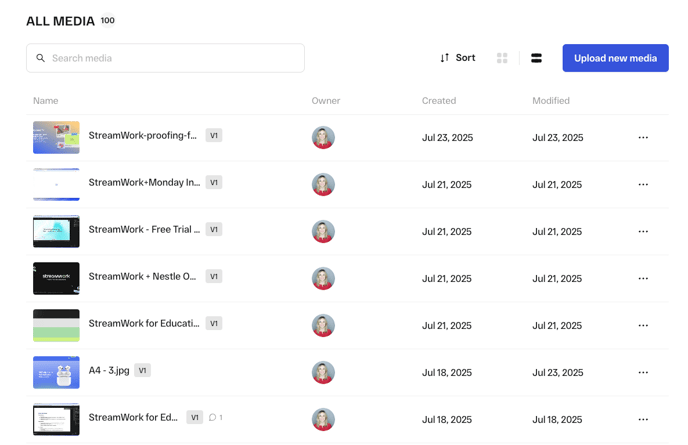Switch to list view layout

point(536,58)
